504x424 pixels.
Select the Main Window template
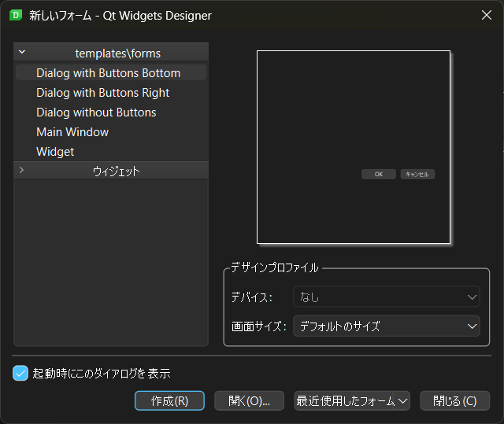point(72,132)
